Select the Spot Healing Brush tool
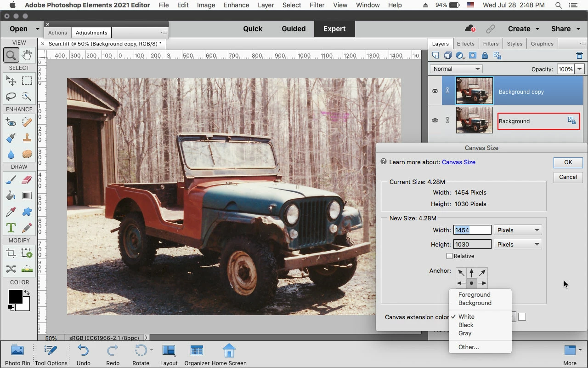Screen dimensions: 588x368 pos(27,122)
